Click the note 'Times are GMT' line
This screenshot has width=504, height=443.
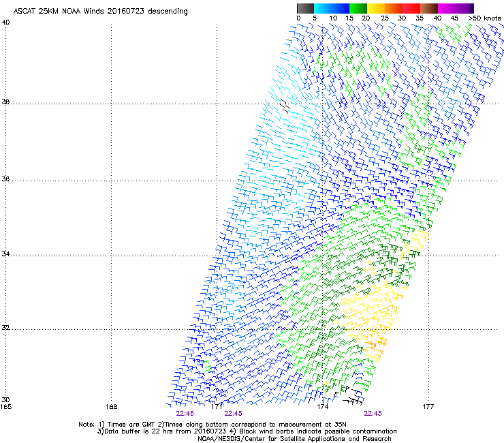(x=212, y=425)
